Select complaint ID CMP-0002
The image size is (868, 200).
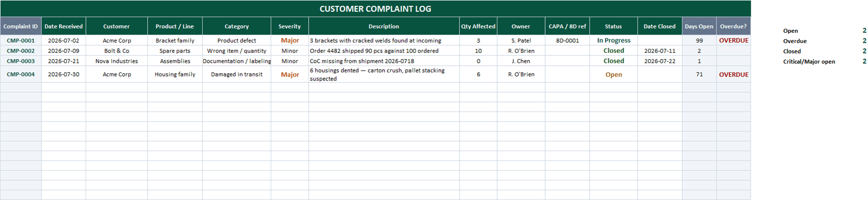[21, 51]
